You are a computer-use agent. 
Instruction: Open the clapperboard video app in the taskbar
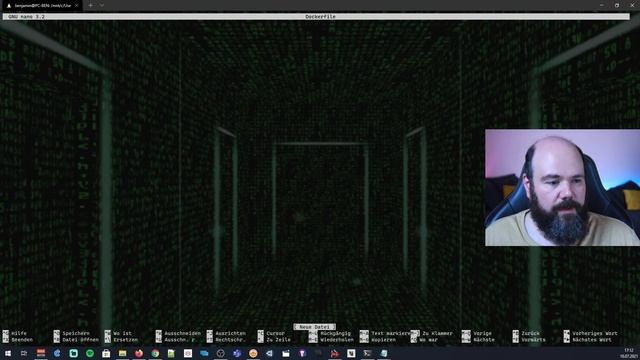[x=286, y=353]
